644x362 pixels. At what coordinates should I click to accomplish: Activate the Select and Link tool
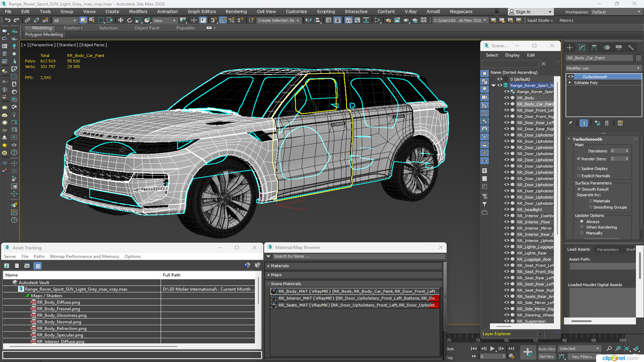(x=28, y=20)
